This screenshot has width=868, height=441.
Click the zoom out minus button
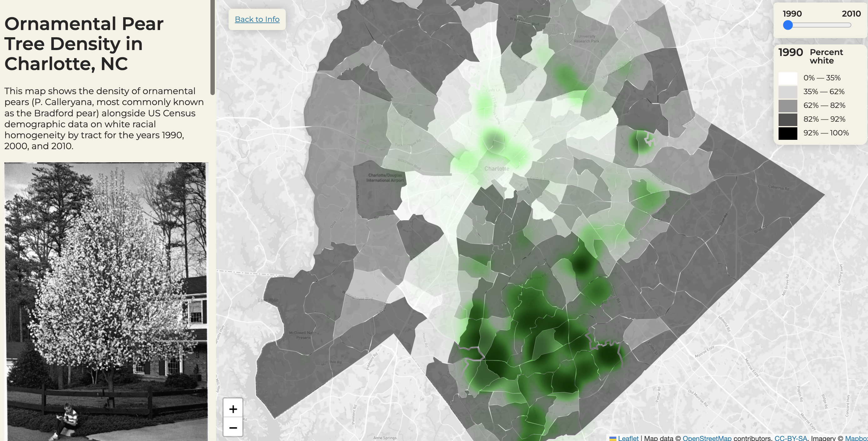233,428
